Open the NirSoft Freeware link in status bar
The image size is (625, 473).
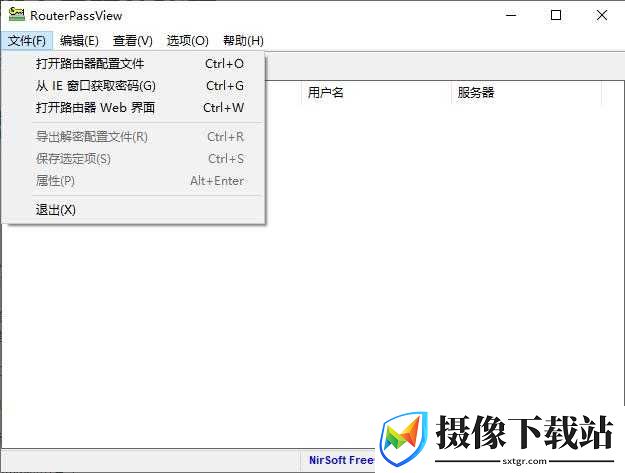(342, 460)
